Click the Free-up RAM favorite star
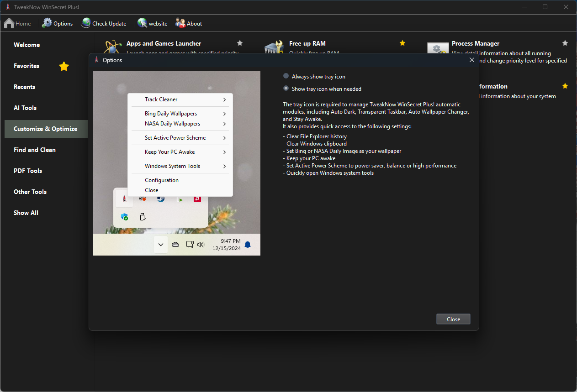The image size is (577, 392). (402, 43)
